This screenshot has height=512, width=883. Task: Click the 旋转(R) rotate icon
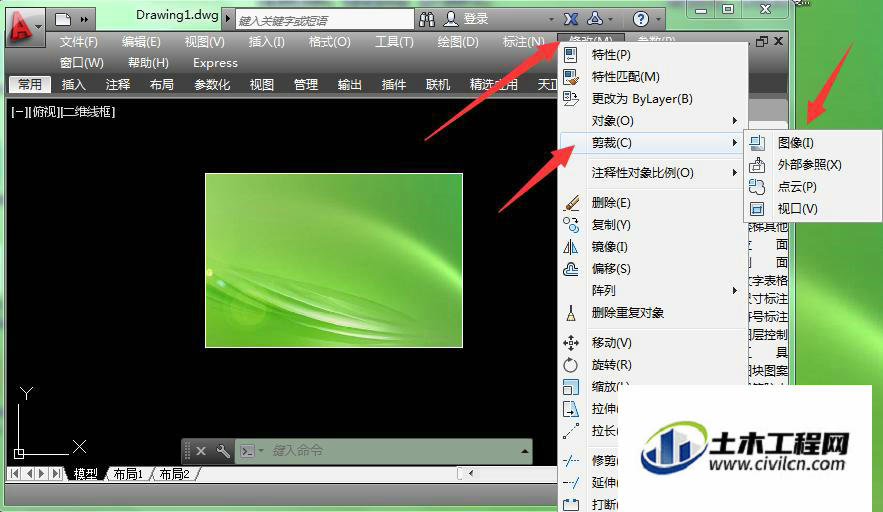570,364
